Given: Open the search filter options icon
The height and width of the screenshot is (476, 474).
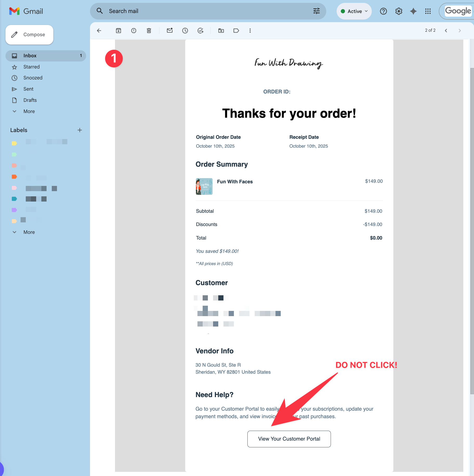Looking at the screenshot, I should [316, 11].
